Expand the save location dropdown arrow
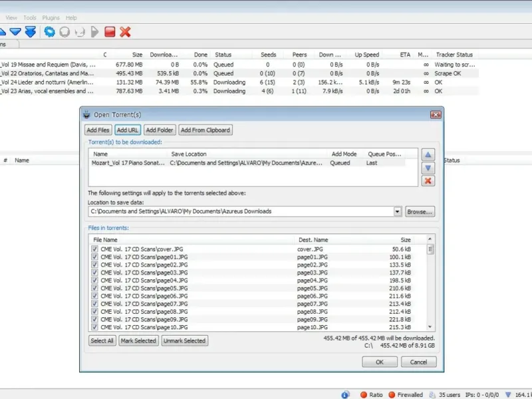 tap(397, 211)
